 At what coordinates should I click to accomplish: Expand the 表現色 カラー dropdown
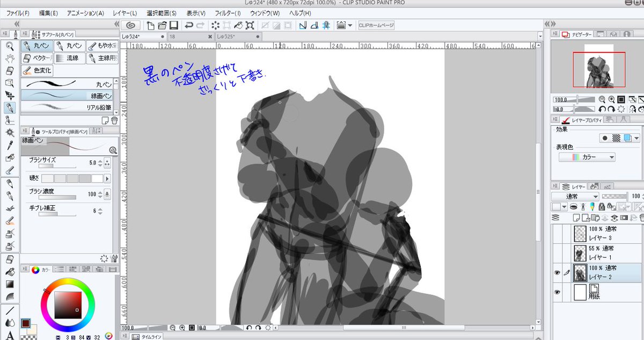587,157
